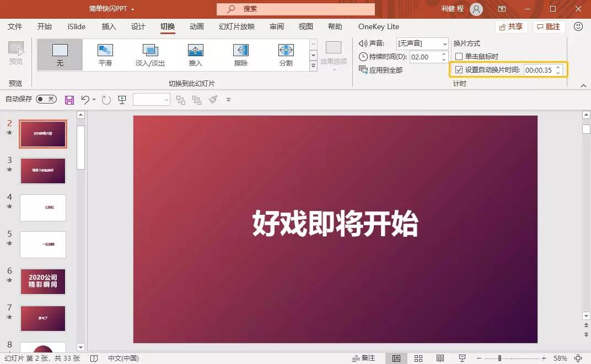The image size is (591, 364).
Task: Open the 声音 sound dropdown
Action: click(x=444, y=43)
